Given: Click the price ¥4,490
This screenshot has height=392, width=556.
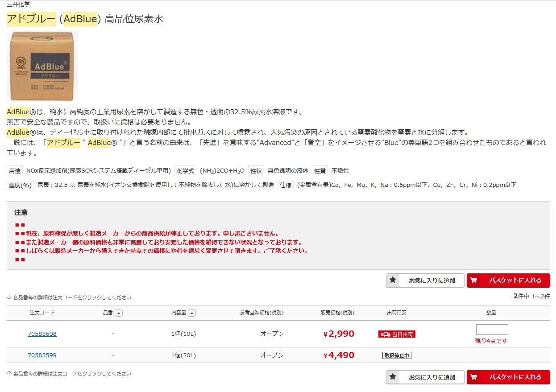Looking at the screenshot, I should pyautogui.click(x=339, y=355).
